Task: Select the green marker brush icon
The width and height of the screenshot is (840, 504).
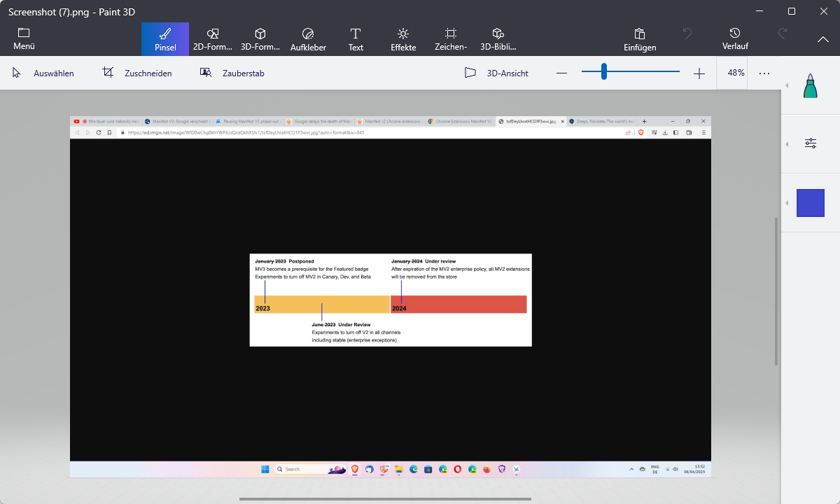Action: 811,85
